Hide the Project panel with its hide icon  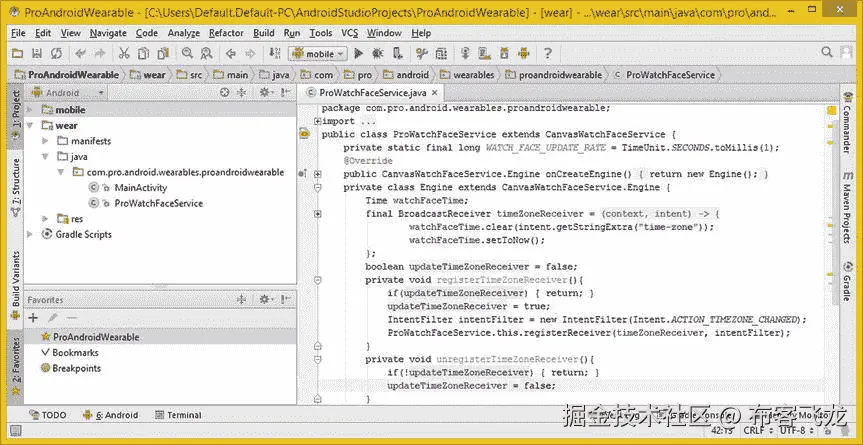click(285, 93)
